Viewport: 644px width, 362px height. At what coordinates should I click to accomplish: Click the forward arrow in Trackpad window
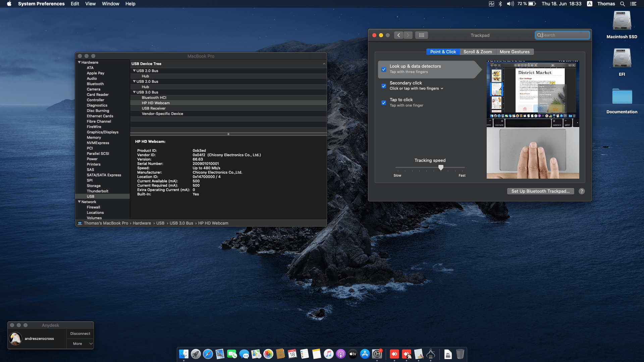408,35
